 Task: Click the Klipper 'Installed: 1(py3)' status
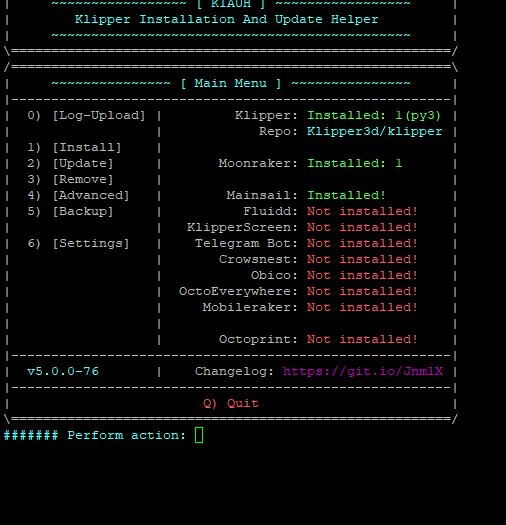click(x=374, y=116)
